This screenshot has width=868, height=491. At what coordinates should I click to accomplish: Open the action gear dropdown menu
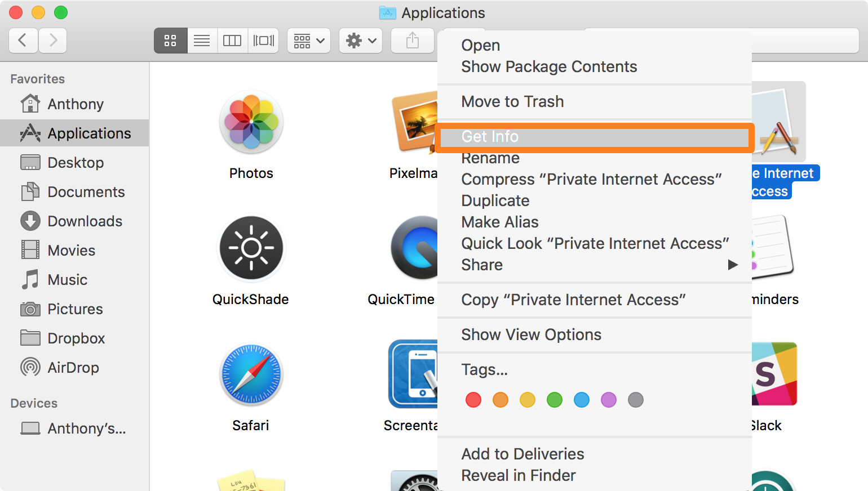click(x=360, y=40)
